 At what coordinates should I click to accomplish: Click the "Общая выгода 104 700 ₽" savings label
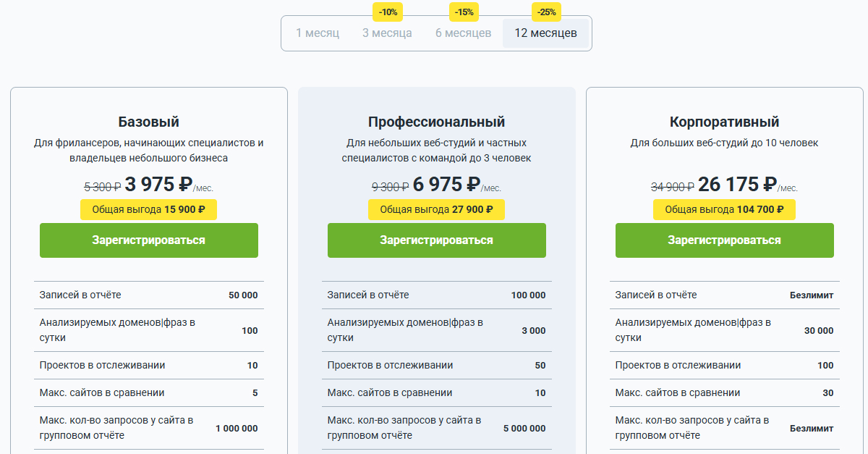tap(724, 210)
